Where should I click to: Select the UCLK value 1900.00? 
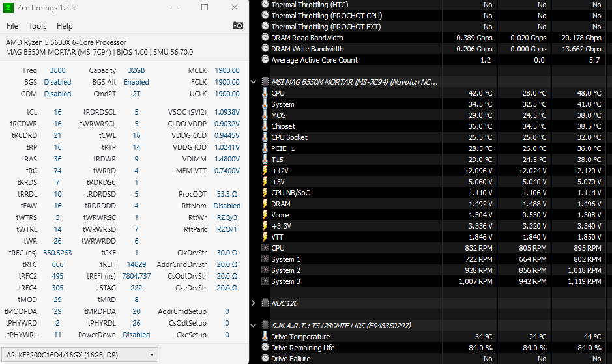(x=227, y=94)
